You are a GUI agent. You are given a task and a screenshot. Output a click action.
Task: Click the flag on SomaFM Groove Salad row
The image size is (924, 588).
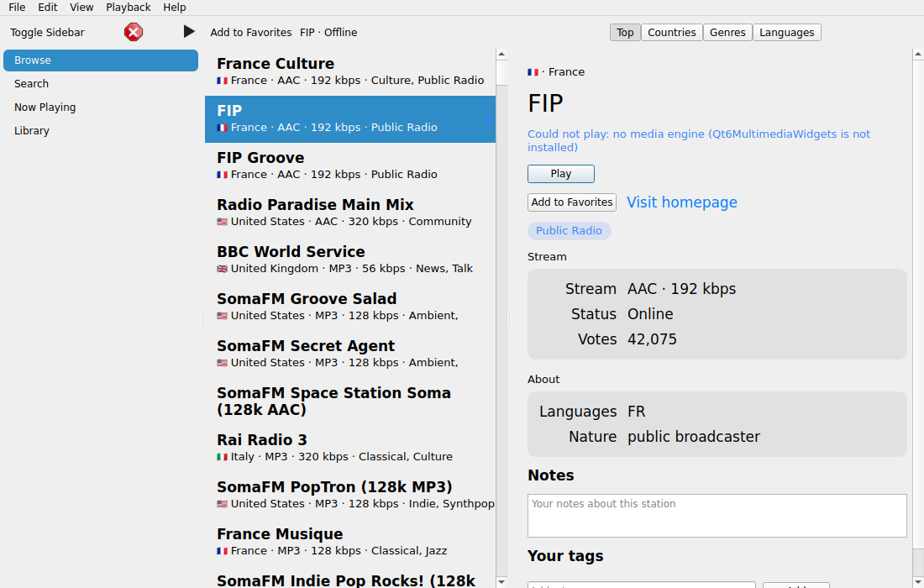point(222,316)
